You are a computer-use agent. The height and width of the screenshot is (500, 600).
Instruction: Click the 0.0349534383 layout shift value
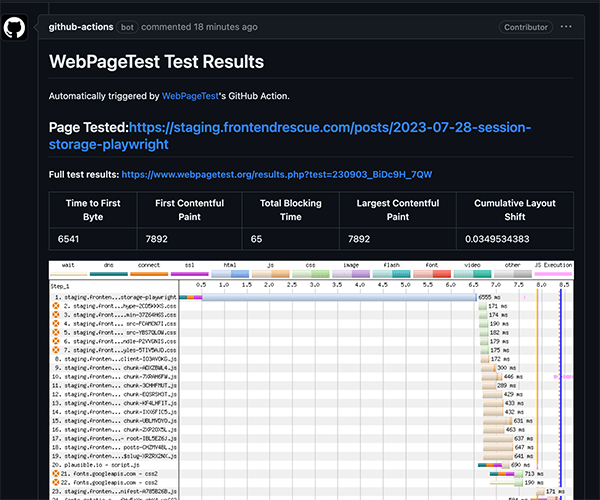pyautogui.click(x=497, y=239)
